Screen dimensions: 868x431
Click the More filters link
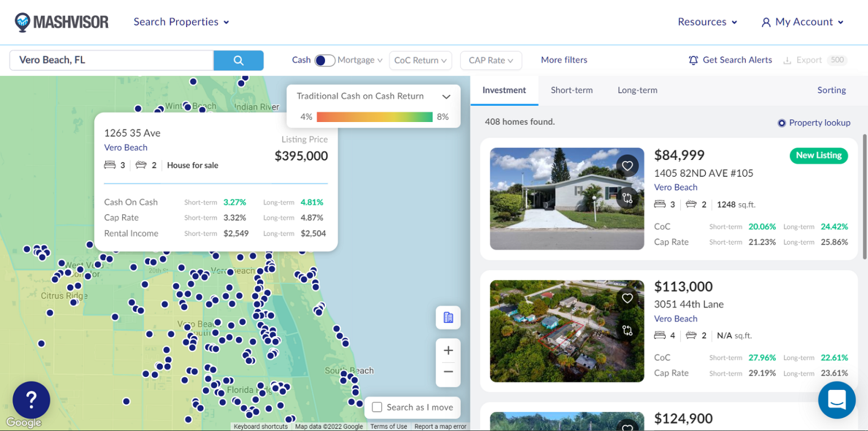tap(564, 59)
